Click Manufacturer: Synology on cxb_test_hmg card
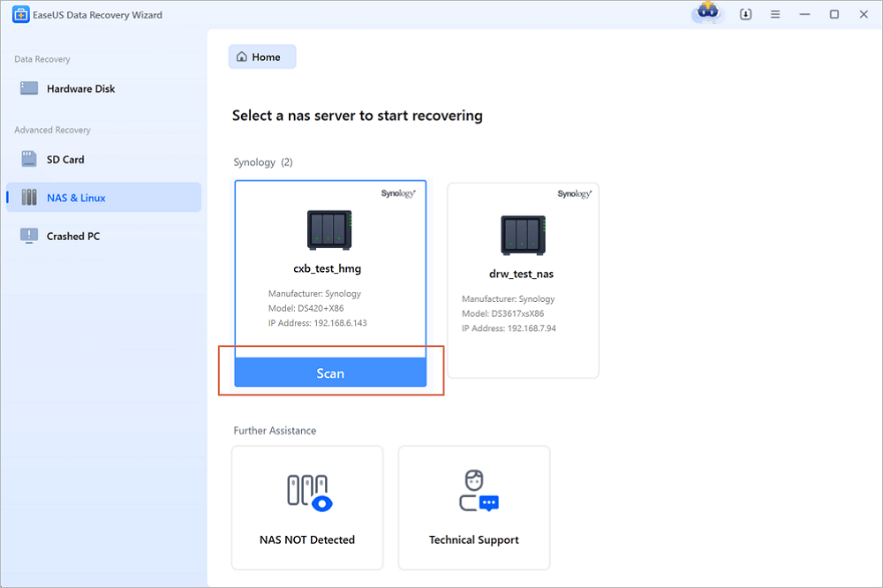 tap(315, 294)
